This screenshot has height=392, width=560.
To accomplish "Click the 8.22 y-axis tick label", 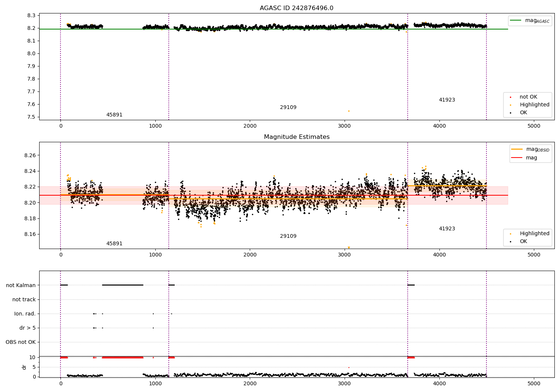I will click(x=30, y=187).
